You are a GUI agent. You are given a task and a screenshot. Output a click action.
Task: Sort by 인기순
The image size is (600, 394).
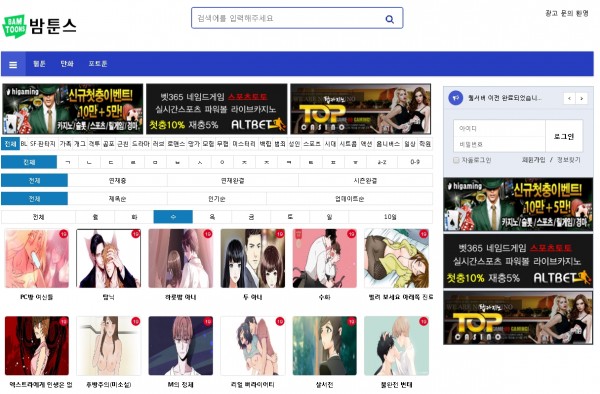pyautogui.click(x=217, y=199)
